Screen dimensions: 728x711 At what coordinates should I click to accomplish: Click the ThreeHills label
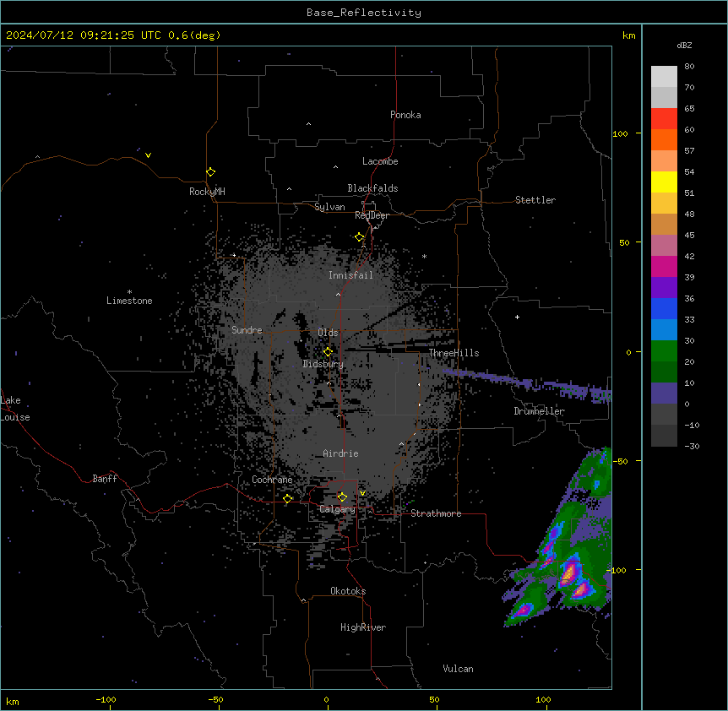pos(454,353)
